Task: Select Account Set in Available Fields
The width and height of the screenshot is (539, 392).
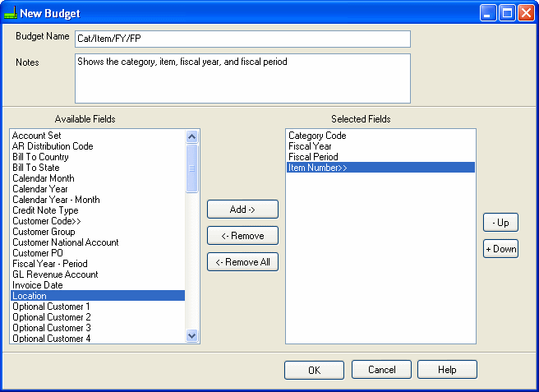Action: pos(37,136)
